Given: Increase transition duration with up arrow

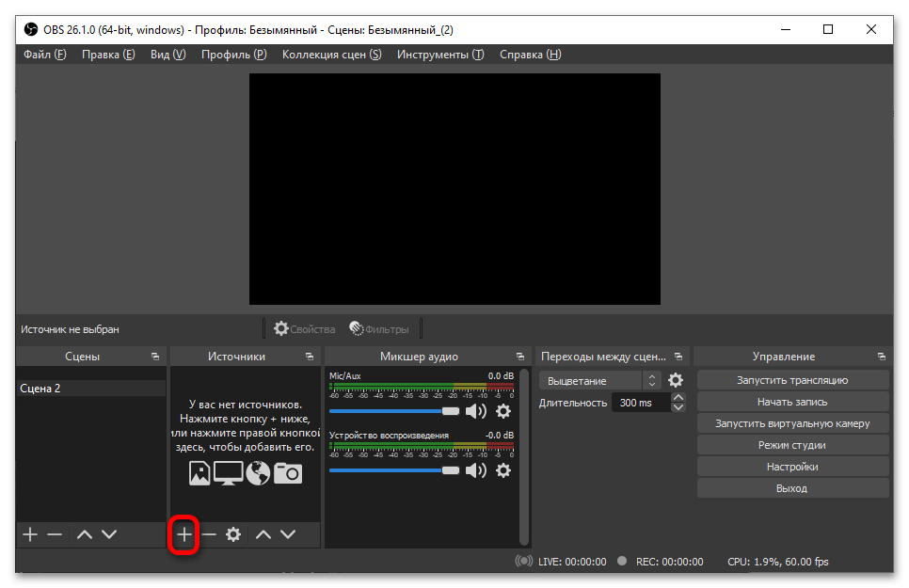Looking at the screenshot, I should click(678, 397).
